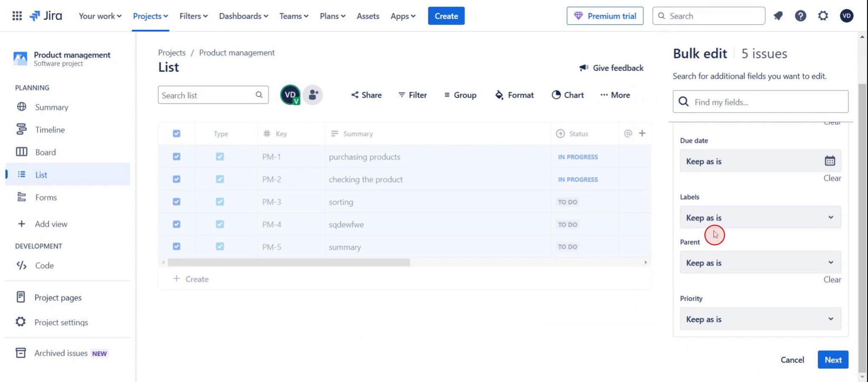Open the Filters menu
This screenshot has height=382, width=868.
[x=193, y=16]
